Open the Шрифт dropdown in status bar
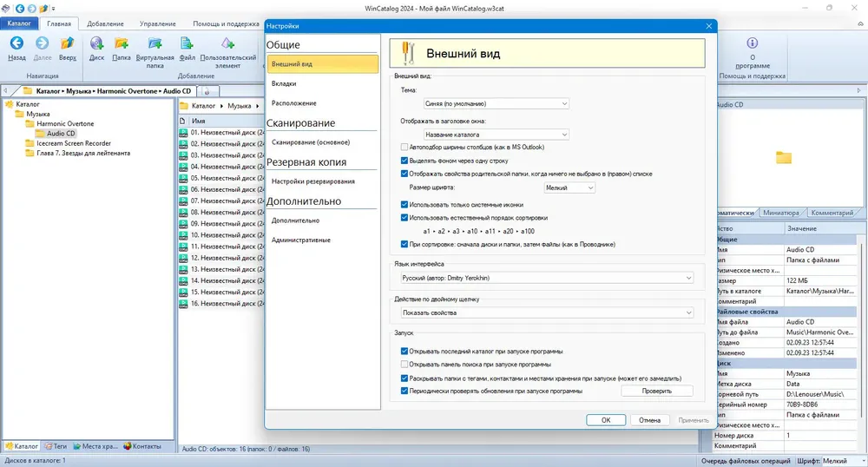Image resolution: width=868 pixels, height=467 pixels. pyautogui.click(x=844, y=461)
